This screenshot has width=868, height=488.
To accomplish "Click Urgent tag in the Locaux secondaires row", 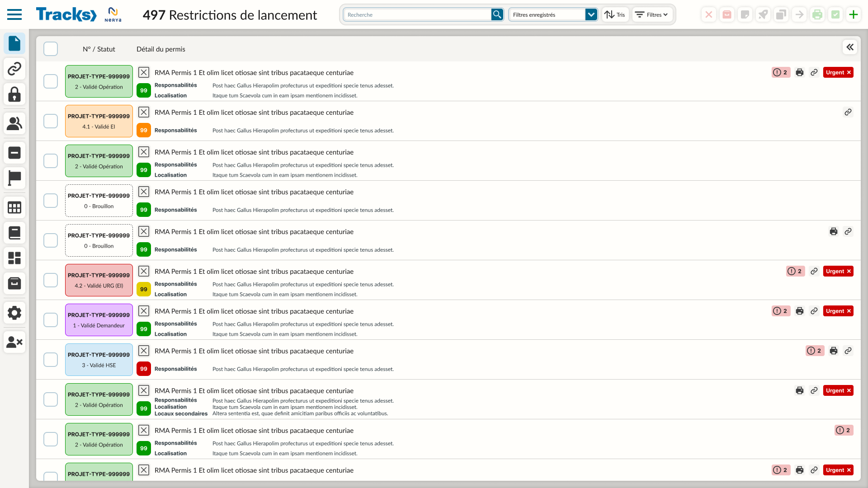I will (x=838, y=390).
